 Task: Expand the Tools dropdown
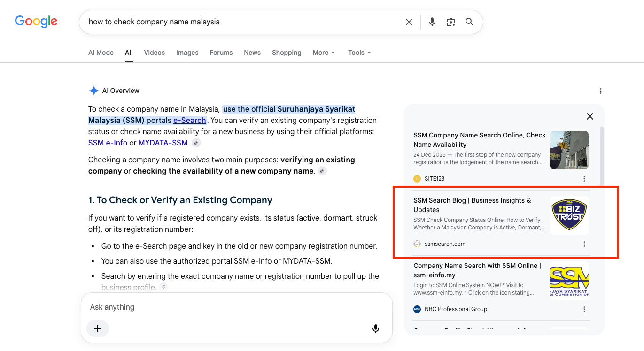coord(360,53)
